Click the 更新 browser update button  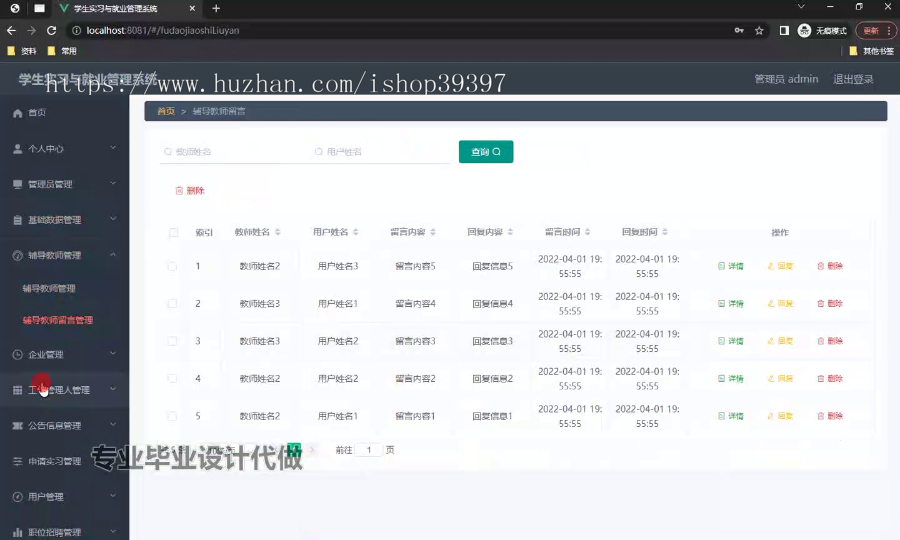871,30
